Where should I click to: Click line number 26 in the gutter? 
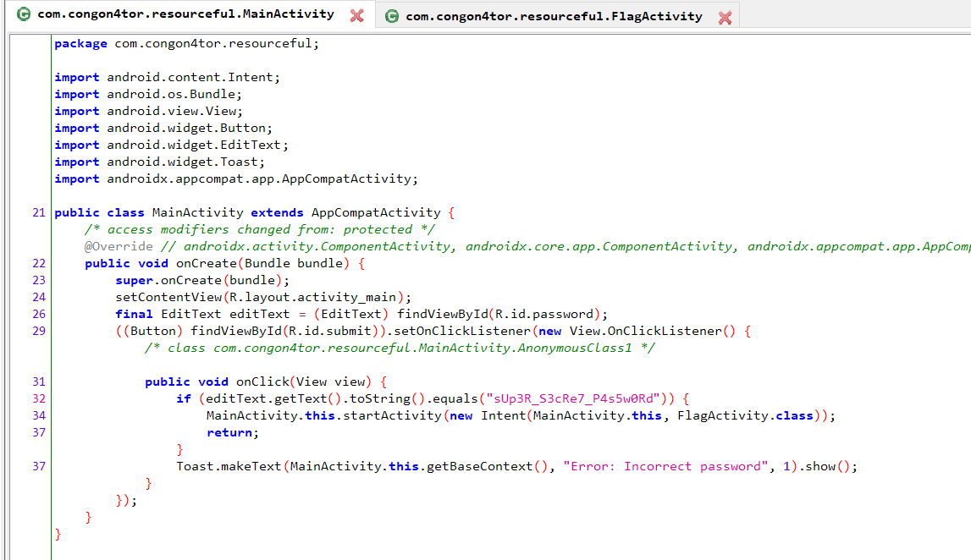coord(39,315)
